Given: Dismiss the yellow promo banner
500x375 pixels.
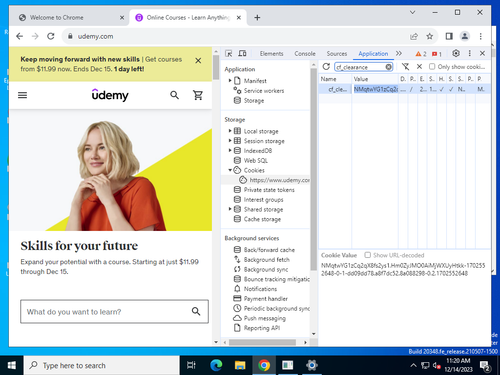Looking at the screenshot, I should tap(198, 61).
